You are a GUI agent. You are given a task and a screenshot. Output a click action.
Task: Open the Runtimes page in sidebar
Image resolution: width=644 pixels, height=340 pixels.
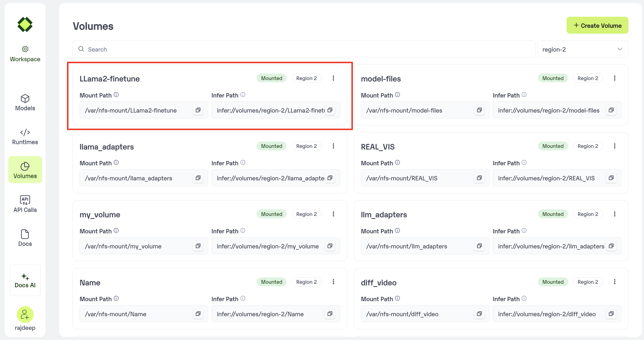(x=25, y=137)
